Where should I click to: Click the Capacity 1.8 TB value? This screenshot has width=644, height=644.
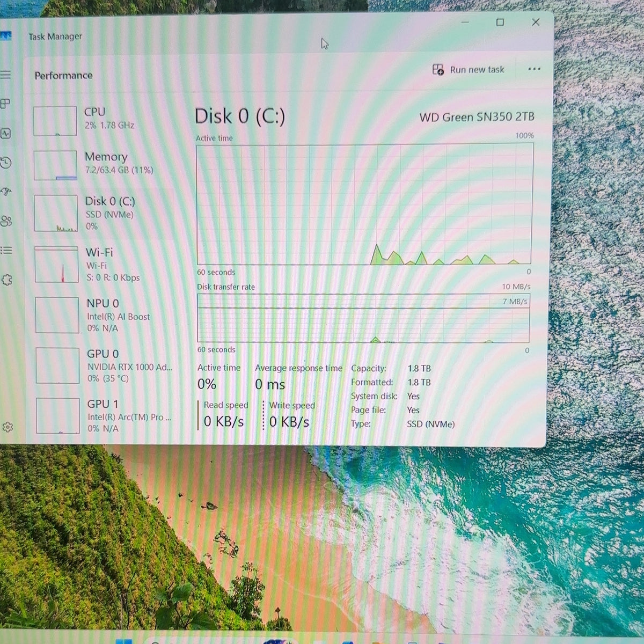[419, 369]
